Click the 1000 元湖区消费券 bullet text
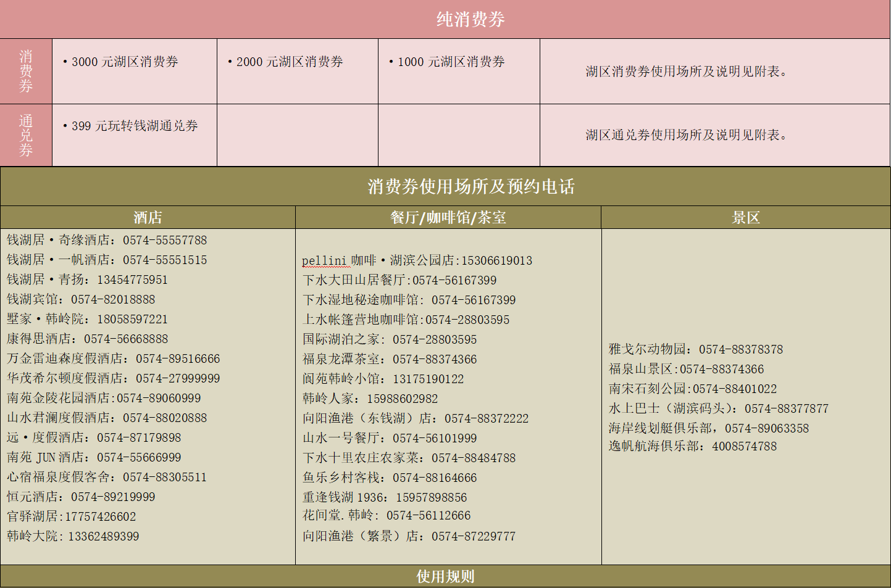The width and height of the screenshot is (891, 588). coord(451,62)
